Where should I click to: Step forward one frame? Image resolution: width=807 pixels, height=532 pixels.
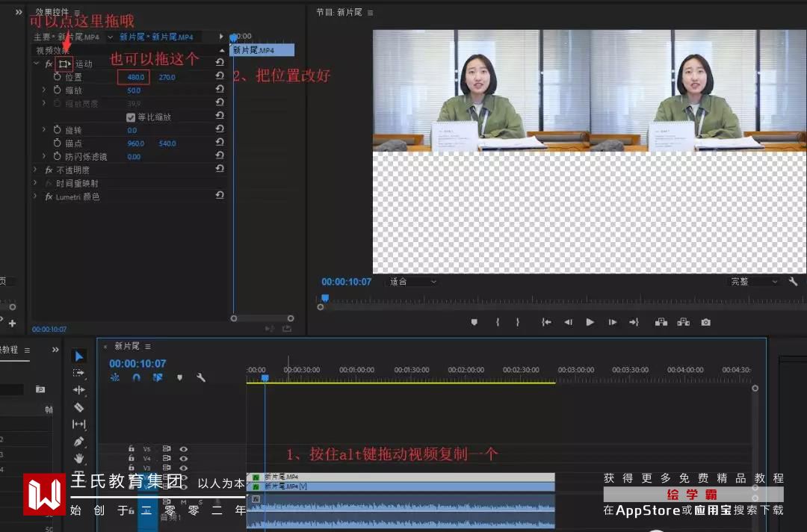coord(613,322)
